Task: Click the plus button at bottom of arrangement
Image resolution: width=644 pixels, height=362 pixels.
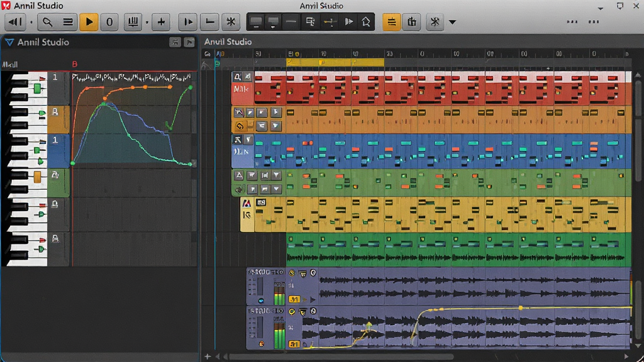Action: [x=208, y=356]
